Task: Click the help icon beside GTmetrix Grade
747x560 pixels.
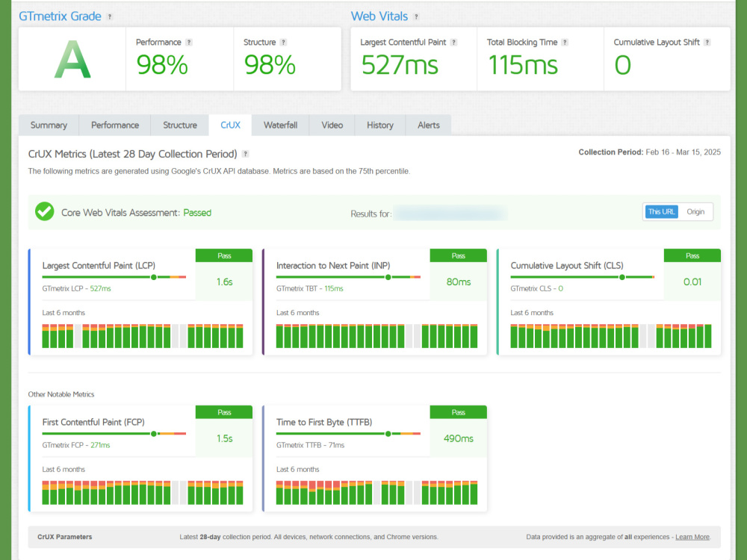Action: tap(110, 16)
